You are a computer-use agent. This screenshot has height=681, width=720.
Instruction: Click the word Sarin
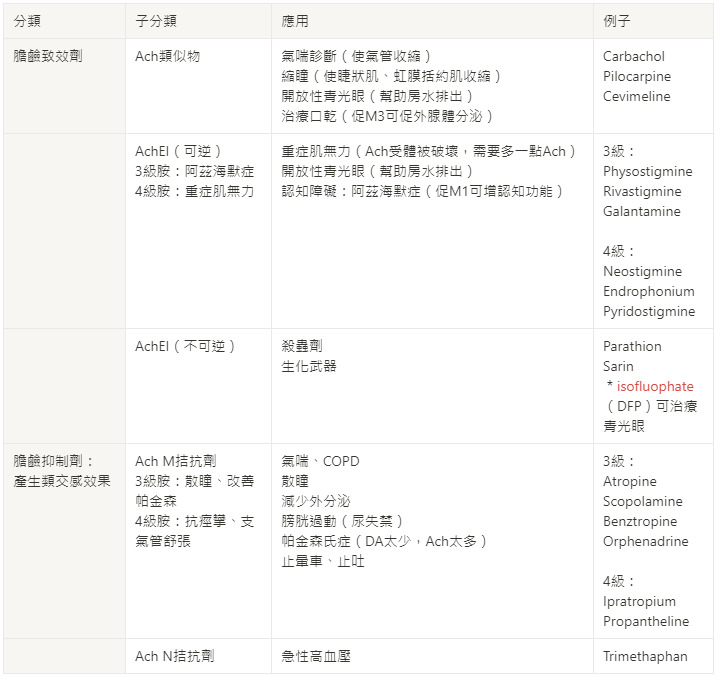[618, 366]
